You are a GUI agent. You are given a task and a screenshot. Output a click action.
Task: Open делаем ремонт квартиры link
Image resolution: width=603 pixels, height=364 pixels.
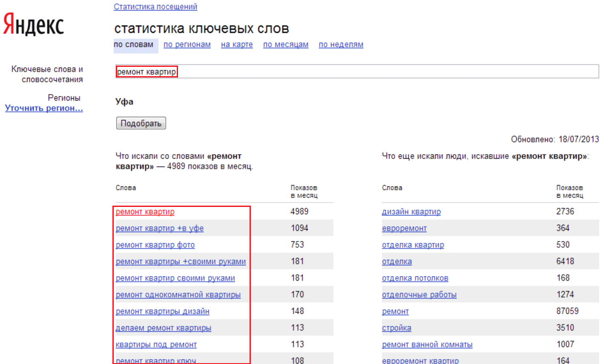(164, 328)
